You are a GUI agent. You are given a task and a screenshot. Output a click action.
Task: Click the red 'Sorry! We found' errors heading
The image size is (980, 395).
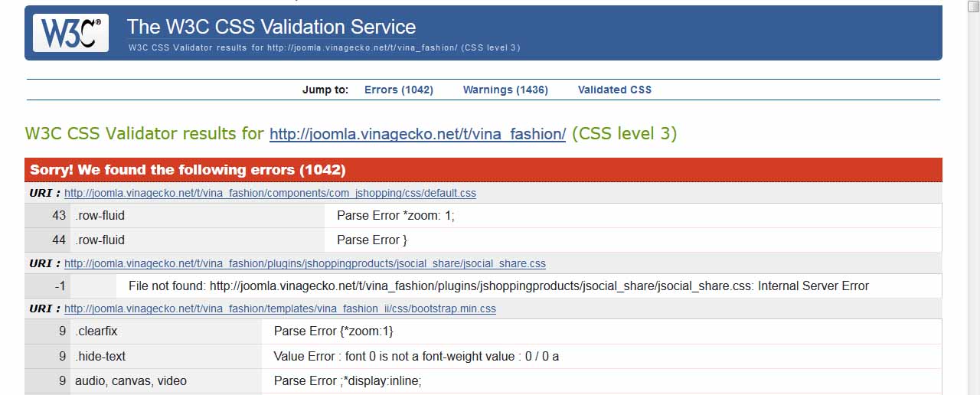click(x=188, y=170)
